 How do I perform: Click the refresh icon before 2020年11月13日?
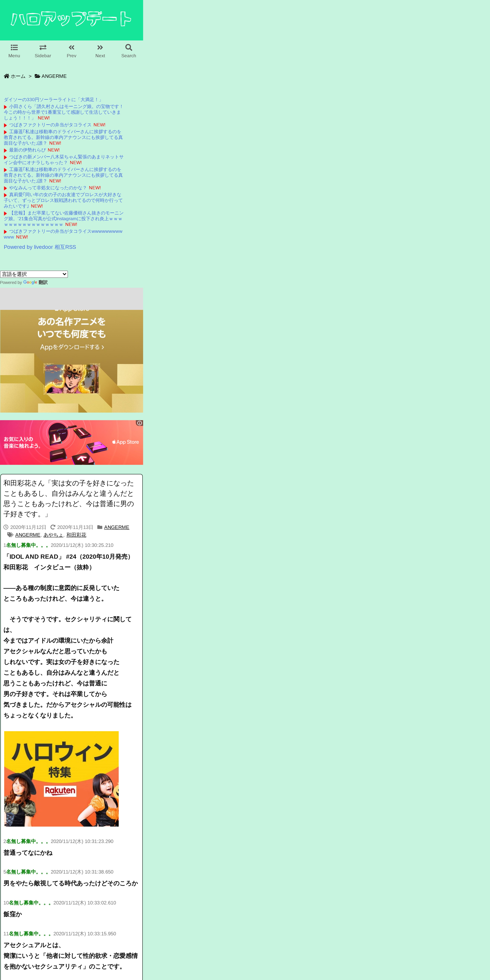click(53, 527)
